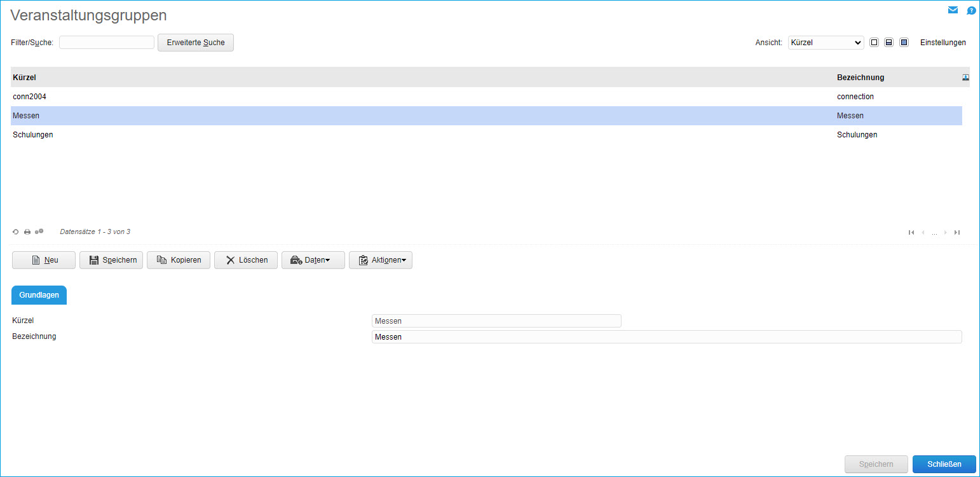Sort by Kürzel column header

(x=24, y=78)
